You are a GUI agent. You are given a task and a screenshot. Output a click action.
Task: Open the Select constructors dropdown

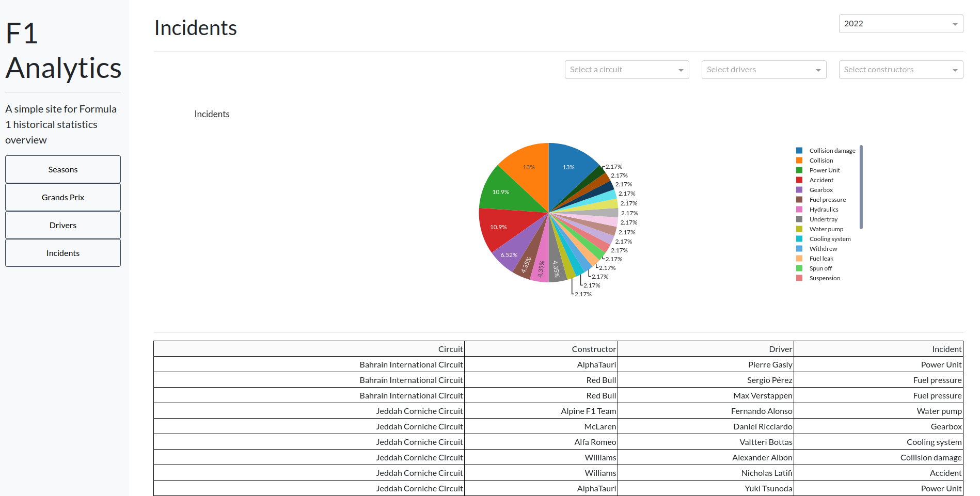900,70
